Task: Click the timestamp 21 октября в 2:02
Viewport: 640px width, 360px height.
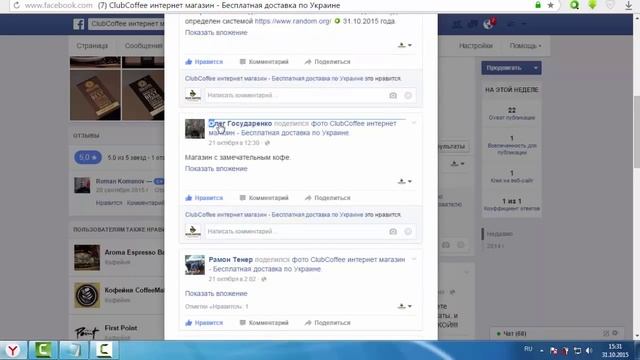Action: point(232,279)
